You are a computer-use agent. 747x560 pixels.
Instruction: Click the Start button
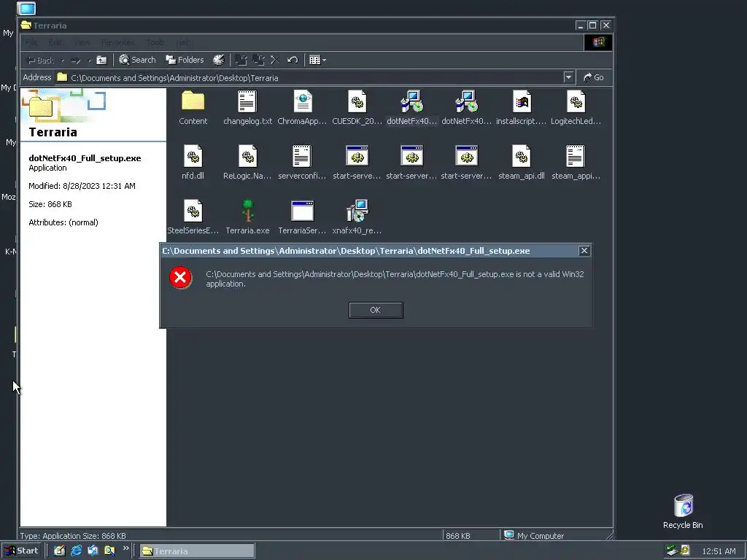tap(22, 551)
